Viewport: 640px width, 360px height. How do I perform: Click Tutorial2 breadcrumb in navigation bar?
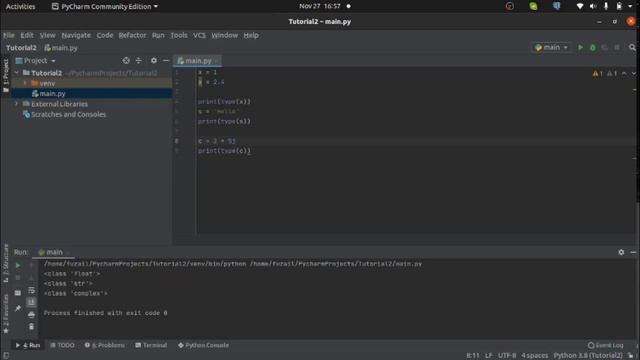[21, 48]
